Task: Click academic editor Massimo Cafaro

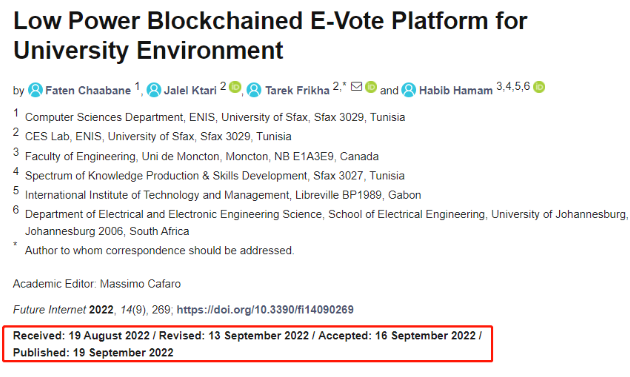Action: [x=140, y=284]
